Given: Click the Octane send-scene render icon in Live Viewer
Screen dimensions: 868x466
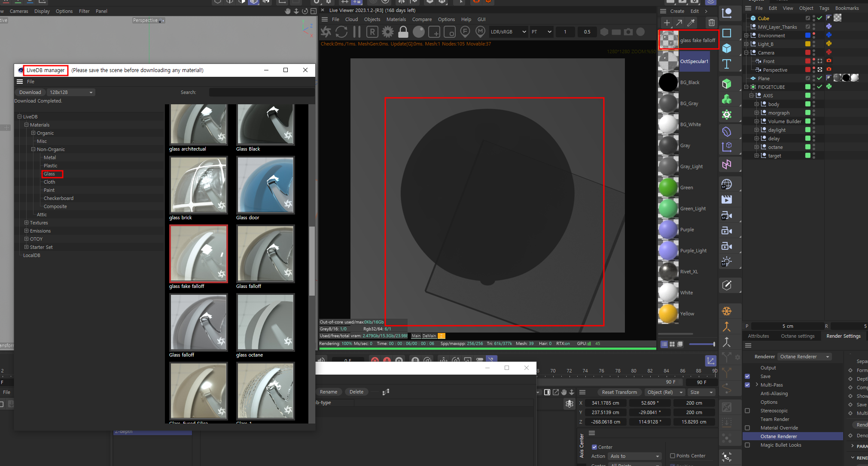Looking at the screenshot, I should point(326,32).
